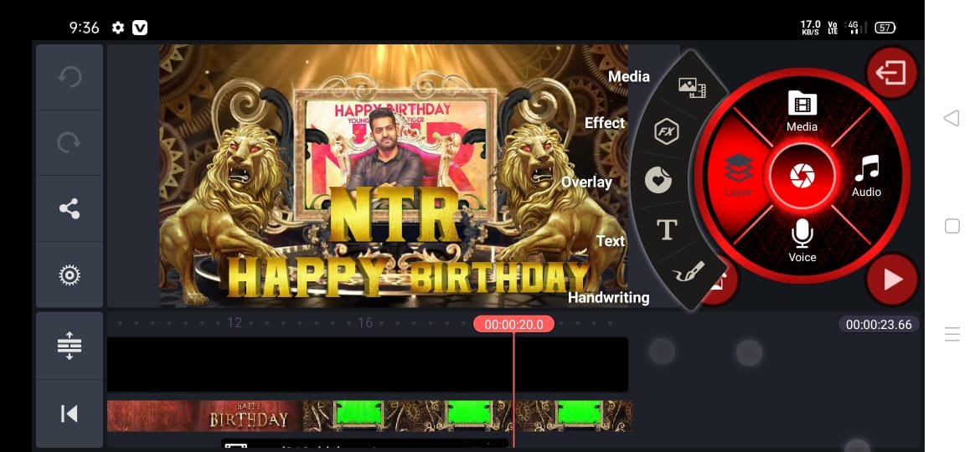Choose the Overlay sticker heart icon
The image size is (980, 452).
point(658,181)
